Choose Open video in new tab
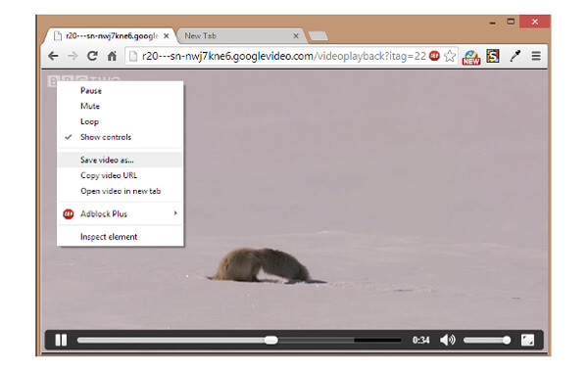 121,191
